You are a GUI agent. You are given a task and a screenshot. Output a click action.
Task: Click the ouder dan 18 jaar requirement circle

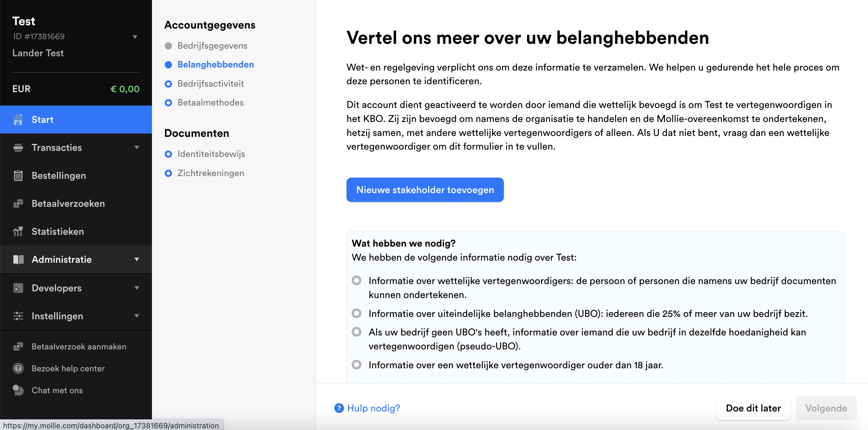coord(356,365)
